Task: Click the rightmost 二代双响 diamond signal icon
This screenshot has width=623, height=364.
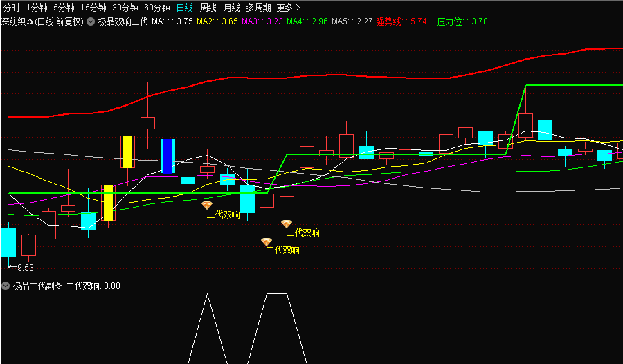Action: coord(287,224)
